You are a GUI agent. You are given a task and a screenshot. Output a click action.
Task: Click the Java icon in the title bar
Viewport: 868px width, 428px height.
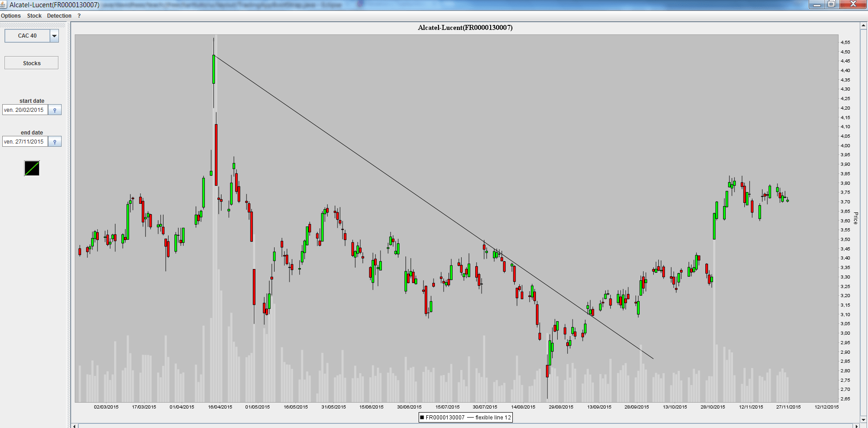point(4,5)
